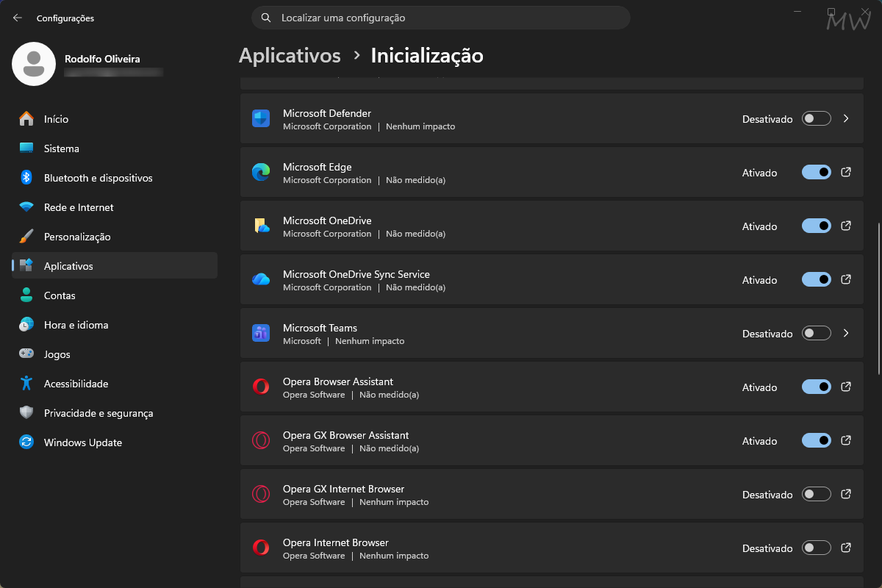
Task: Open external link for Opera GX Internet Browser
Action: pyautogui.click(x=846, y=494)
